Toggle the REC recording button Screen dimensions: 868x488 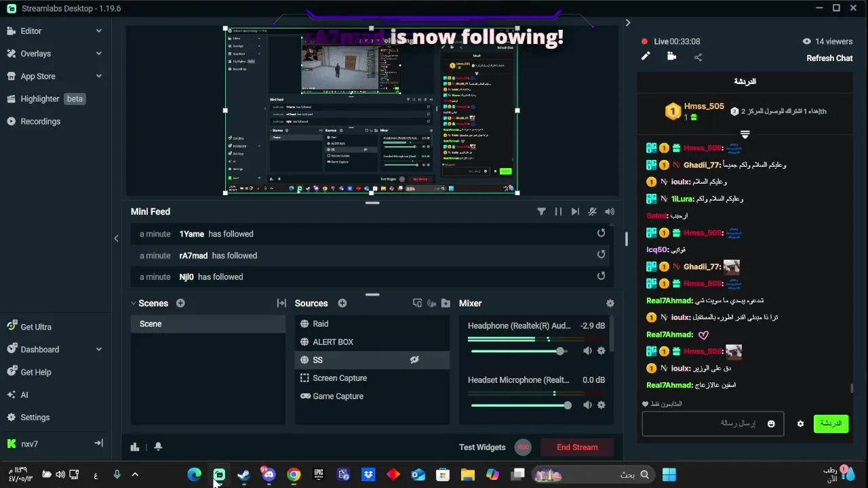523,447
